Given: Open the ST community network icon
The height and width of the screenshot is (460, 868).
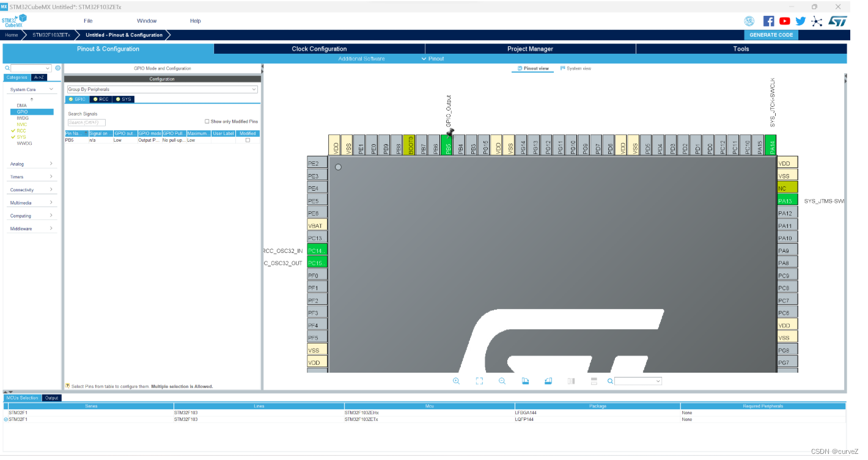Looking at the screenshot, I should [x=817, y=21].
